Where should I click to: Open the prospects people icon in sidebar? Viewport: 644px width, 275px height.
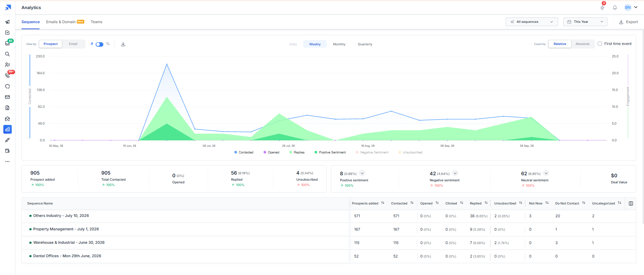click(7, 65)
